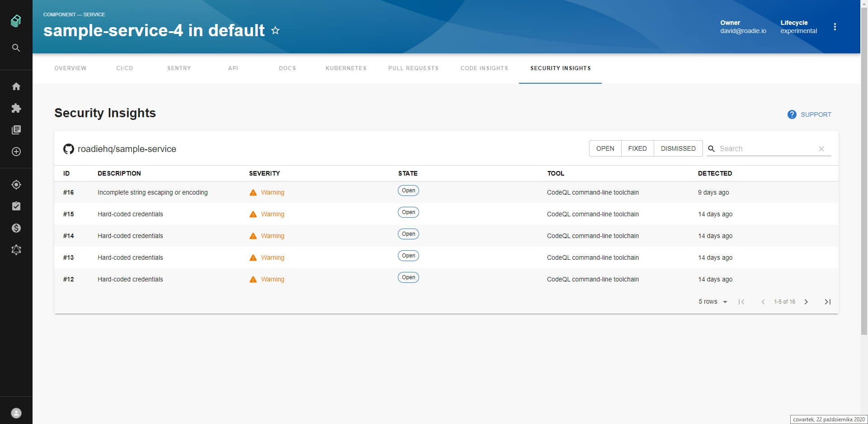This screenshot has height=424, width=868.
Task: Open the three-dot menu in the header
Action: [835, 27]
